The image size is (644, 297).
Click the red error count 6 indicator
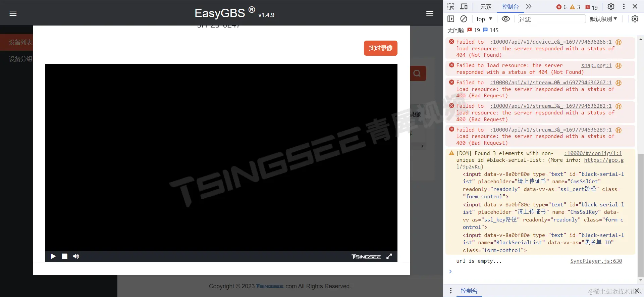pyautogui.click(x=561, y=7)
